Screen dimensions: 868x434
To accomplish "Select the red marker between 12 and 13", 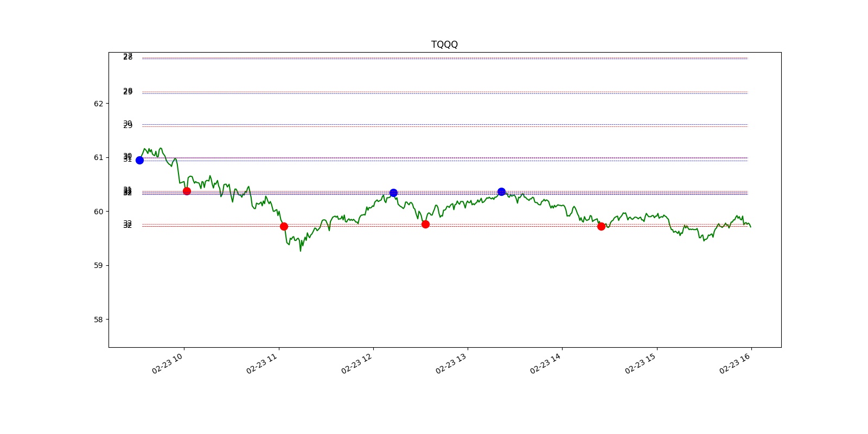I will pyautogui.click(x=425, y=224).
